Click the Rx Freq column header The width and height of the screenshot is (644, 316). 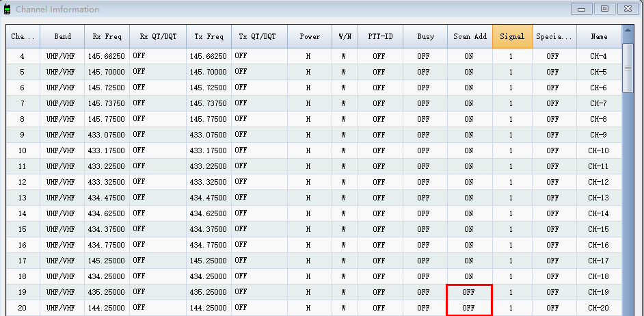pyautogui.click(x=107, y=36)
